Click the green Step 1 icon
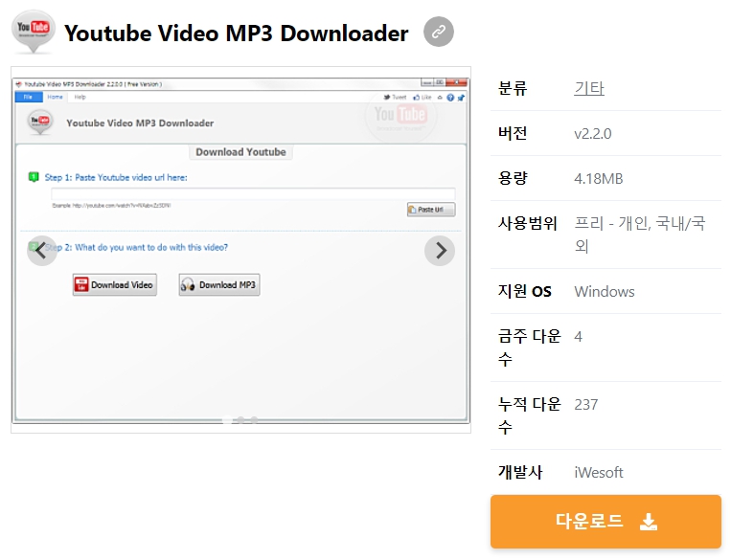 34,177
